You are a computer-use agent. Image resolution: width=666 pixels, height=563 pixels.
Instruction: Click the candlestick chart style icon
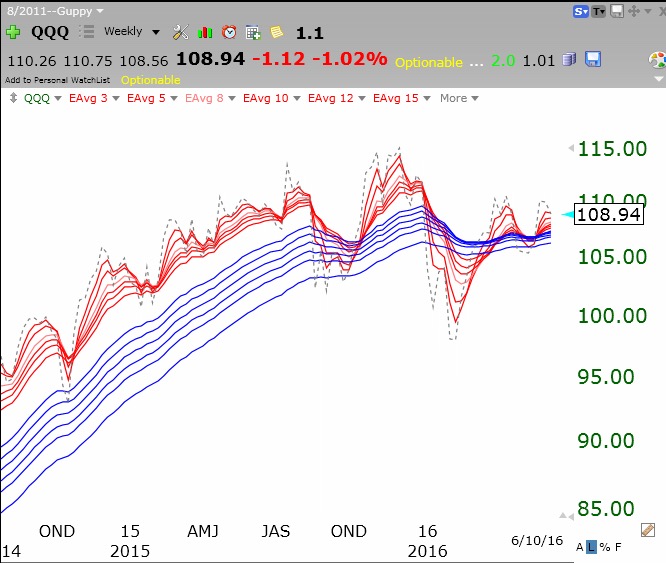205,32
